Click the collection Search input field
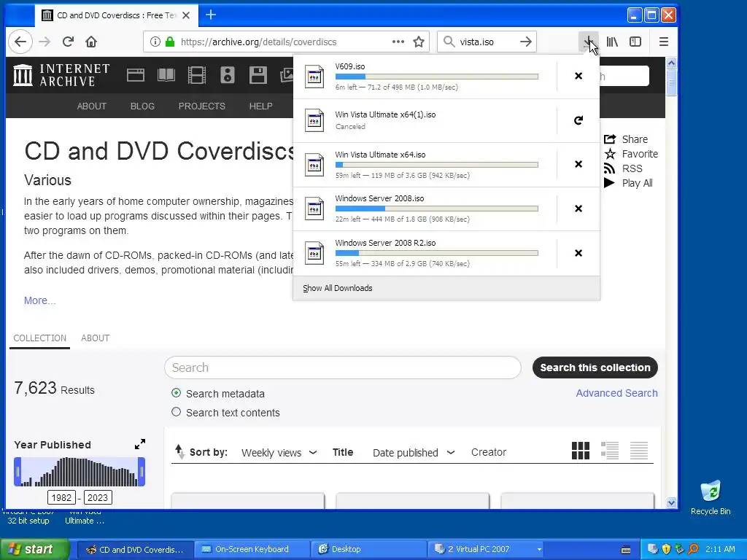 tap(343, 367)
